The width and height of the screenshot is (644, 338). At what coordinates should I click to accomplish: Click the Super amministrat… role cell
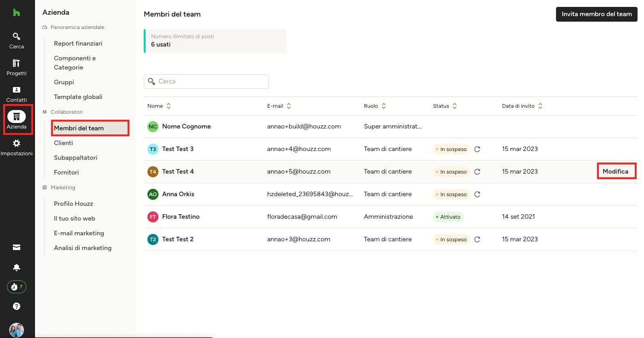392,127
